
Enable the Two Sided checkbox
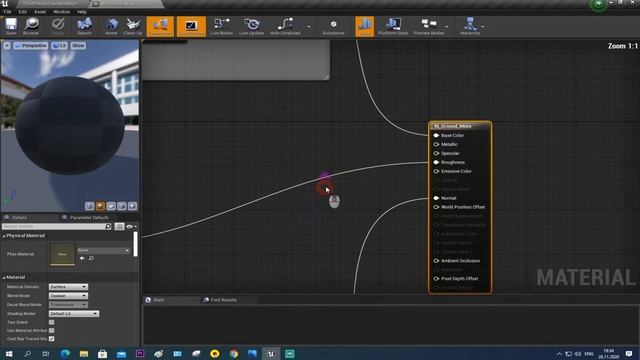pos(51,322)
